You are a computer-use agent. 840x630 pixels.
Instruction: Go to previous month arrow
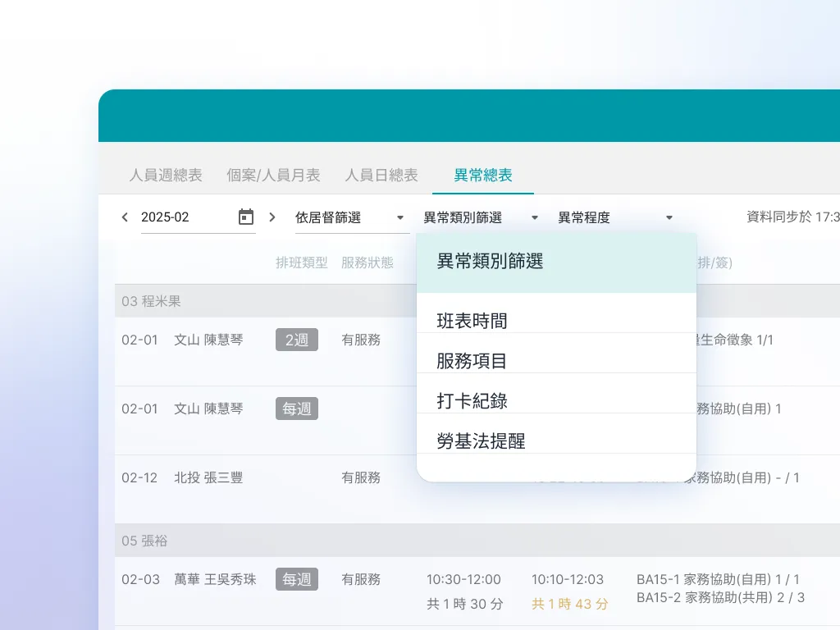[x=125, y=217]
